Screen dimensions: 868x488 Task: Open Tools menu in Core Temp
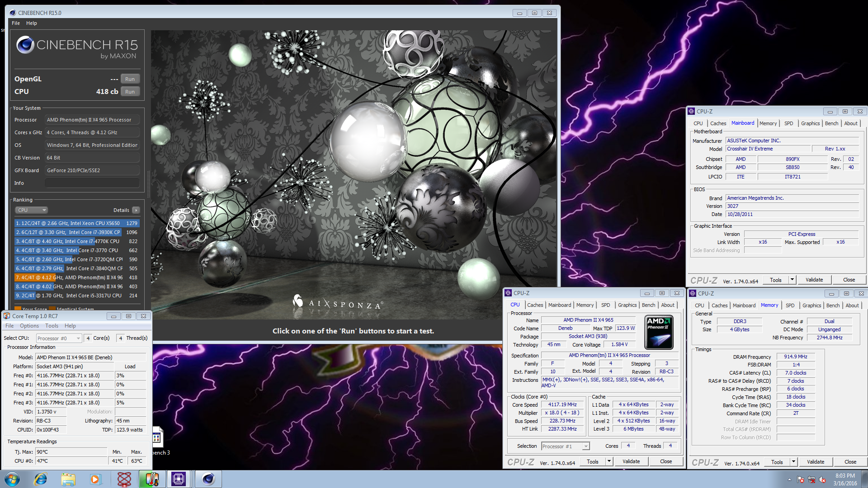[x=52, y=326]
